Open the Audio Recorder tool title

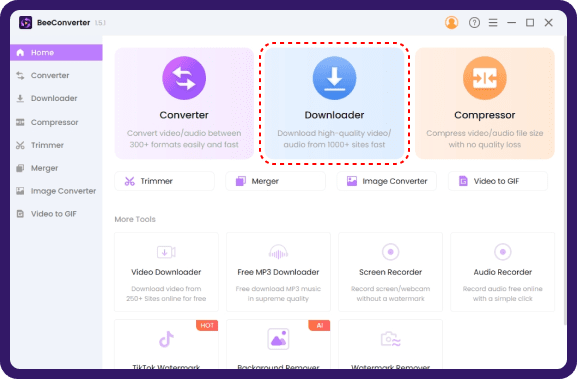pos(503,272)
